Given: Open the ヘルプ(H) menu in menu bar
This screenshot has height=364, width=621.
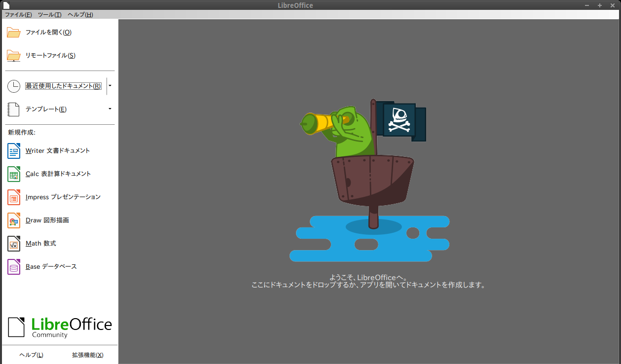Looking at the screenshot, I should pos(80,15).
